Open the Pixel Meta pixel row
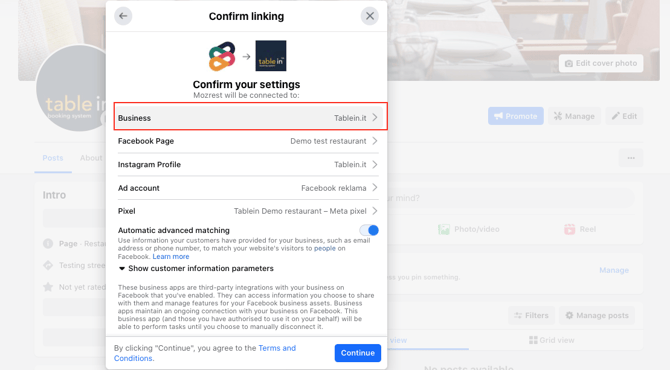670x370 pixels. point(248,211)
